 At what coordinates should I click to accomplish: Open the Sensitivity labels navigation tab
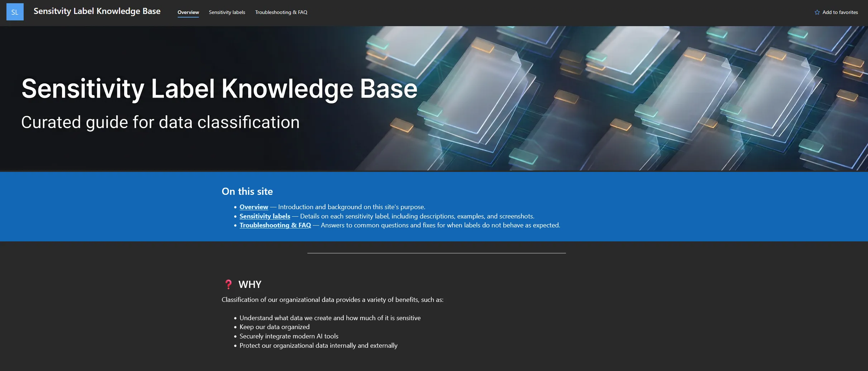pos(227,12)
